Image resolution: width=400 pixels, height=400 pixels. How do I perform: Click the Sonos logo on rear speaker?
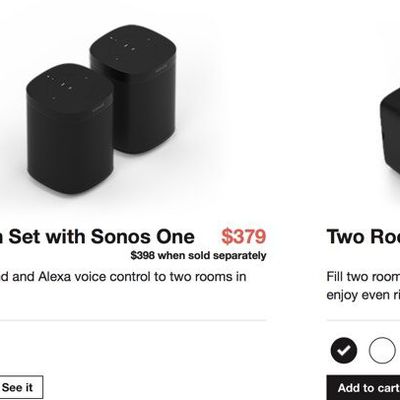[162, 69]
